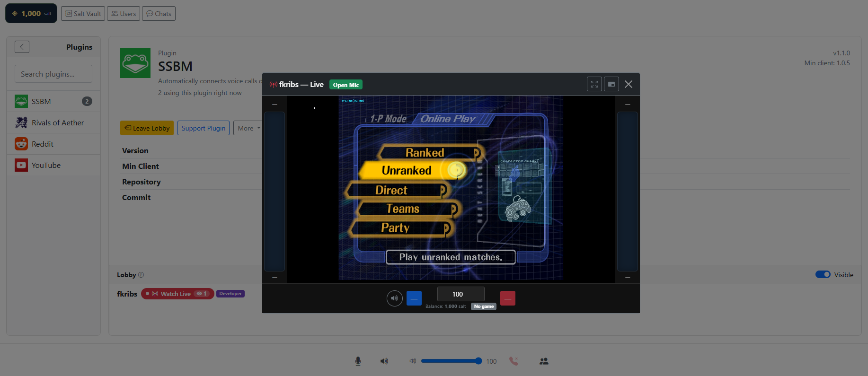Click the Open Mic badge

[346, 85]
